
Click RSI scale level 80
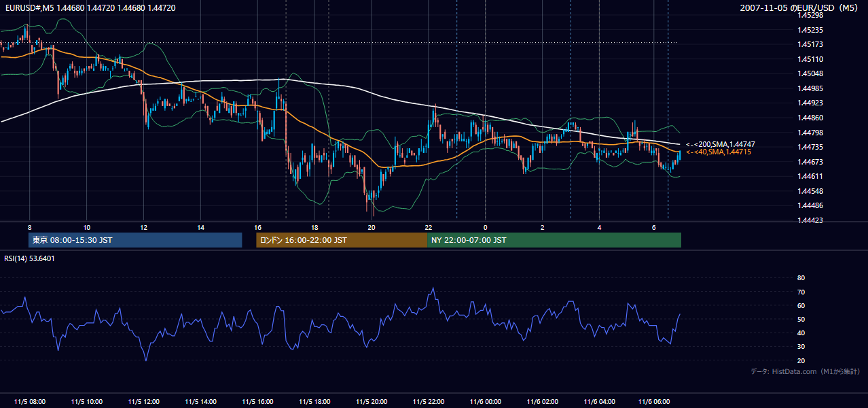801,278
